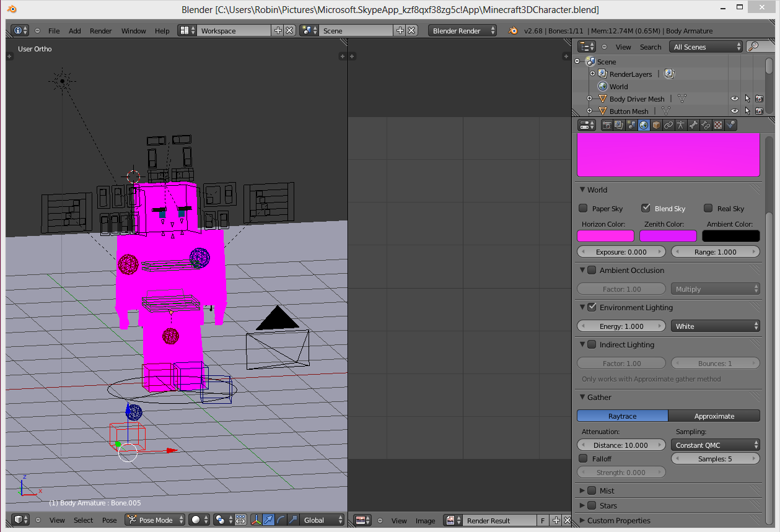Open the Add menu
This screenshot has width=780, height=532.
point(75,31)
